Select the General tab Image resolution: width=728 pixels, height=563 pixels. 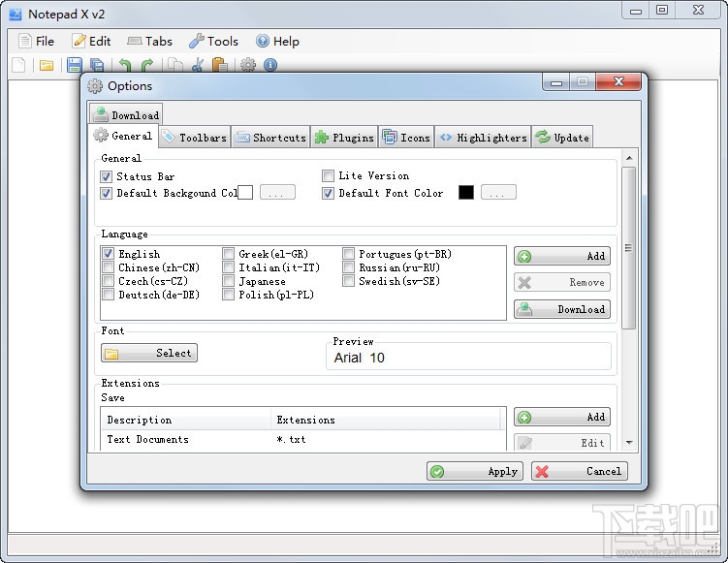(x=123, y=136)
